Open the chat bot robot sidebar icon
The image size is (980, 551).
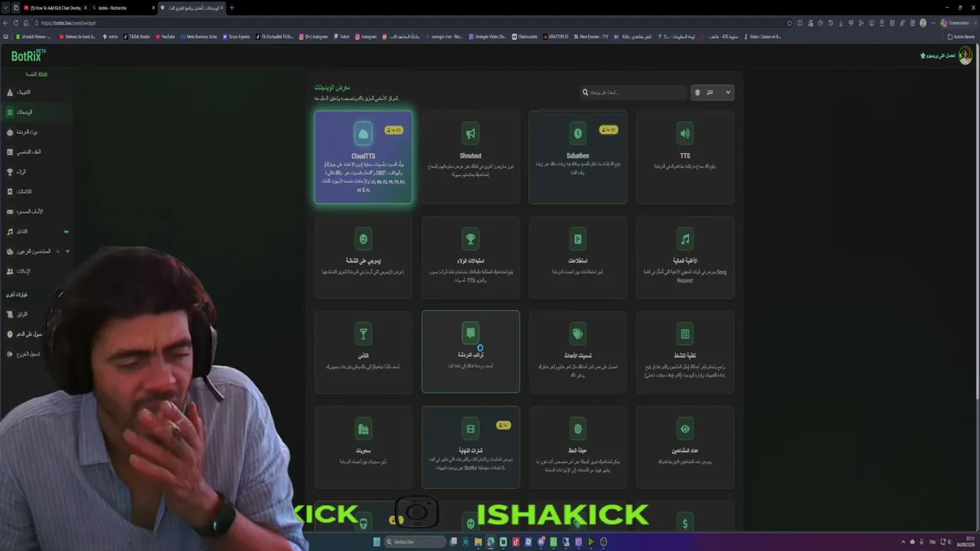[10, 132]
